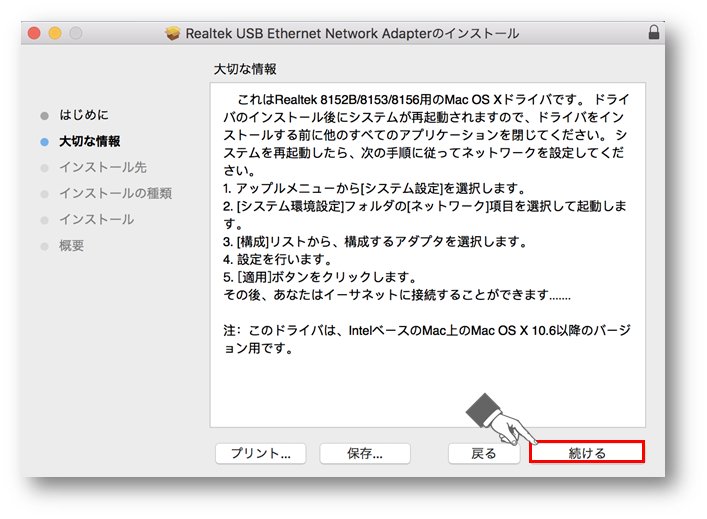Select the 概要 step in sidebar
Screen dimensions: 707x519
(72, 246)
